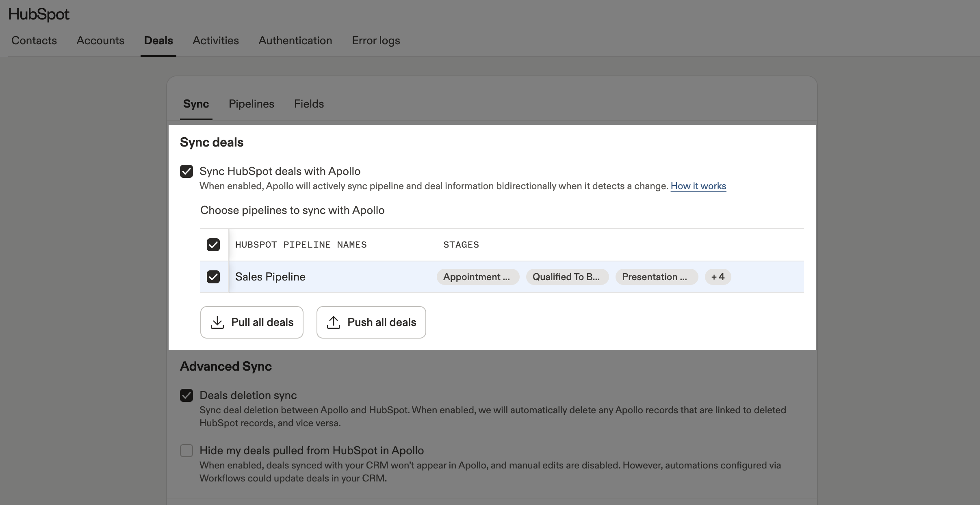
Task: Click the upload icon in Push all deals
Action: point(334,322)
